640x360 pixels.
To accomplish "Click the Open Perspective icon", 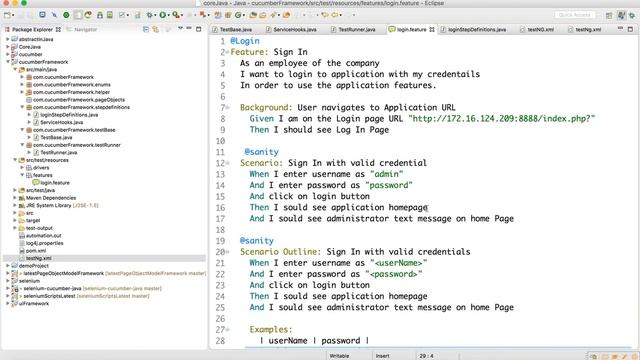I will (x=609, y=16).
